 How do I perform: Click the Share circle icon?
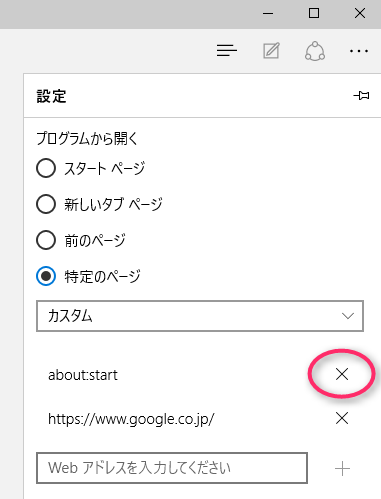[x=315, y=51]
